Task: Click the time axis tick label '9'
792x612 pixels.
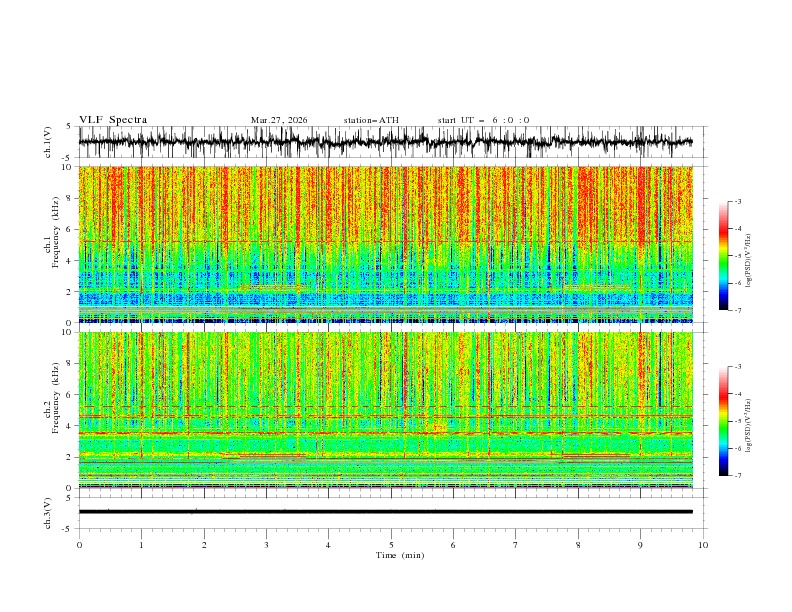Action: click(640, 545)
